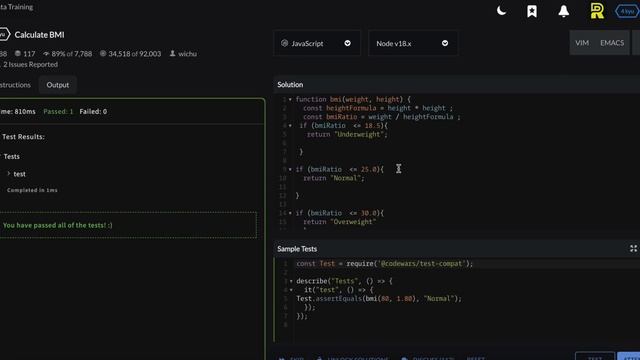Open notifications bell

[x=564, y=11]
